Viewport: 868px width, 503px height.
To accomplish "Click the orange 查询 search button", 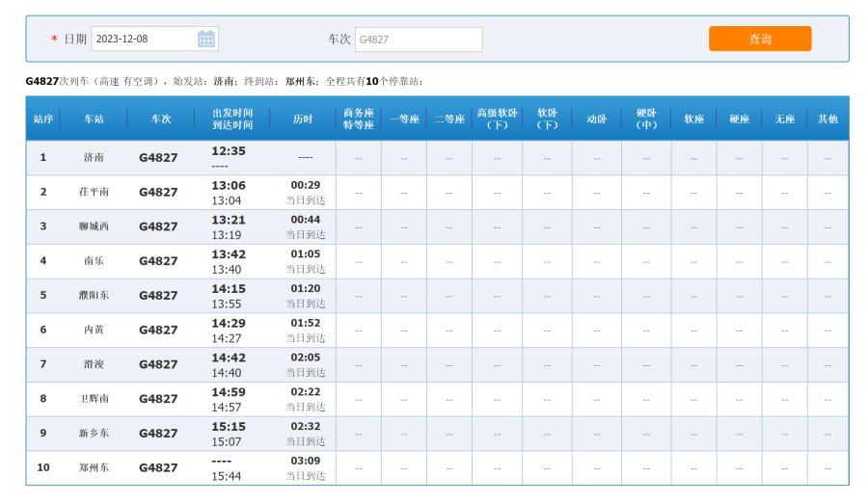I will 760,39.
